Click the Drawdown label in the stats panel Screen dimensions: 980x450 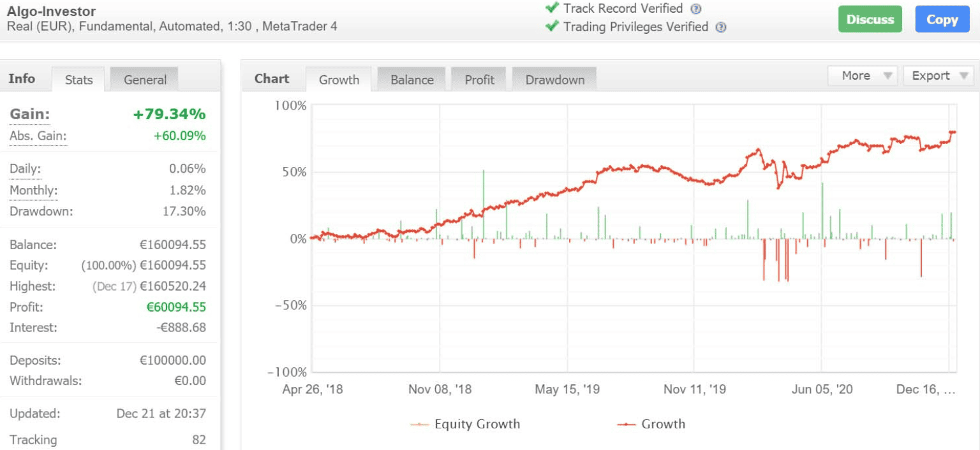click(x=41, y=211)
